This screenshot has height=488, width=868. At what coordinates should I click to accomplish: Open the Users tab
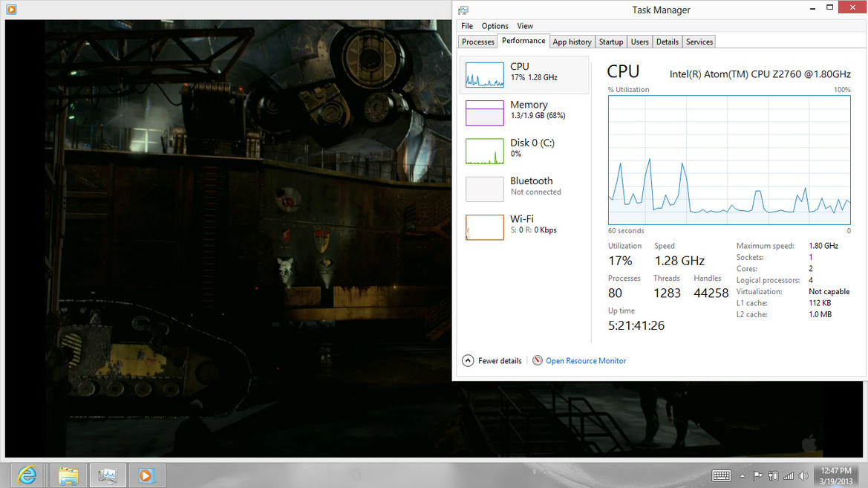click(640, 42)
